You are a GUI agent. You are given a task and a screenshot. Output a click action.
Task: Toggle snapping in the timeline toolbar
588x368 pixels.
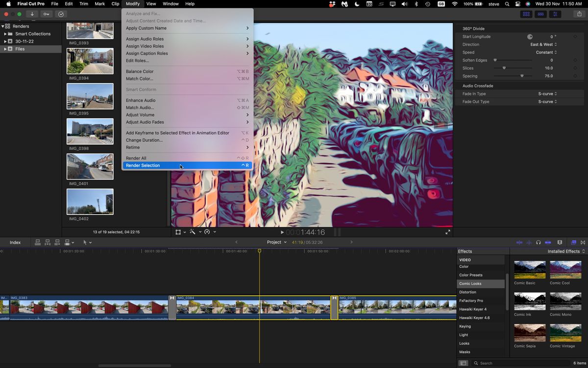(549, 242)
